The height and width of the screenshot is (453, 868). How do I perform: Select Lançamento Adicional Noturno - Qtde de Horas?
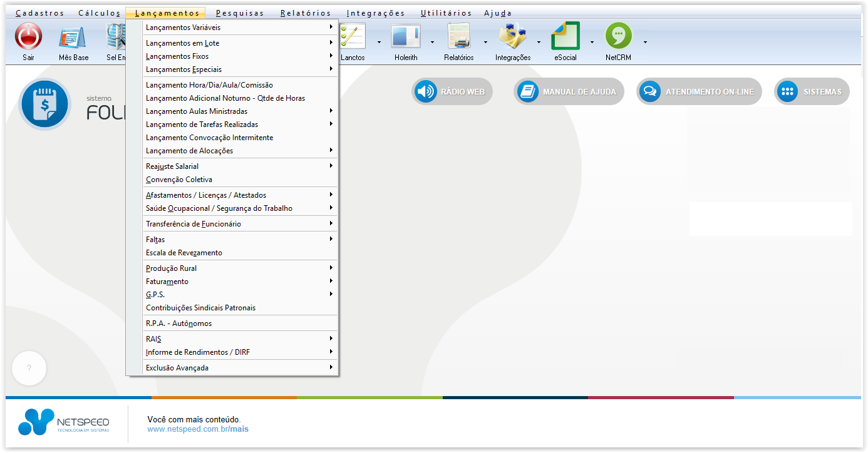(x=240, y=98)
